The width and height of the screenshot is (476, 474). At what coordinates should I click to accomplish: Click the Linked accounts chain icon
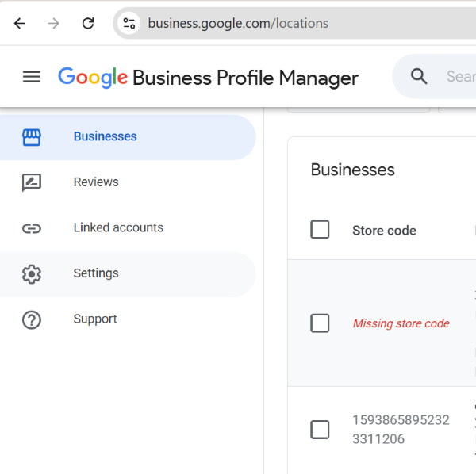pyautogui.click(x=32, y=228)
